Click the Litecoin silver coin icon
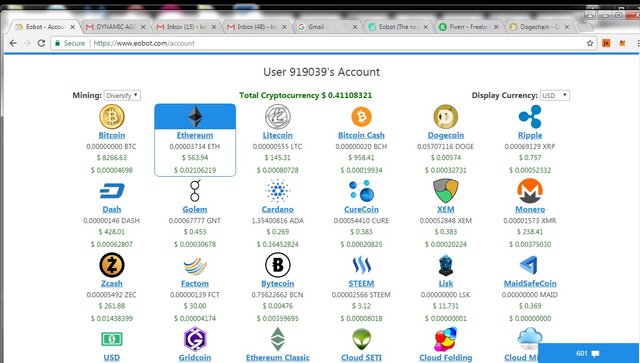 (278, 116)
